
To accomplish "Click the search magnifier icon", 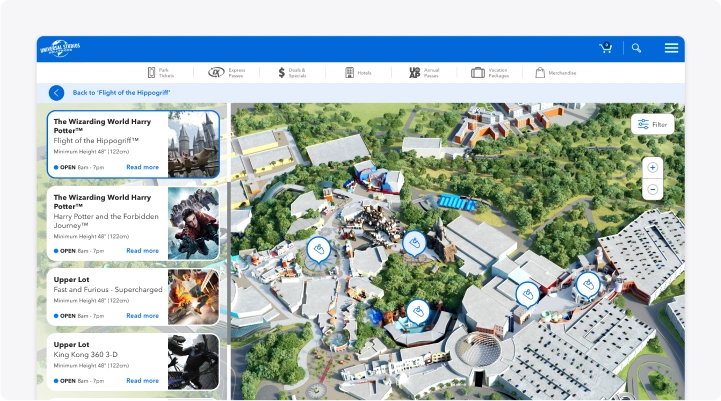I will 636,48.
